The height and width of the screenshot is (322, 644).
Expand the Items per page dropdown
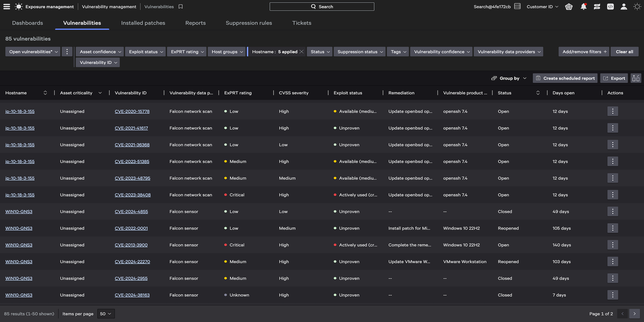105,314
